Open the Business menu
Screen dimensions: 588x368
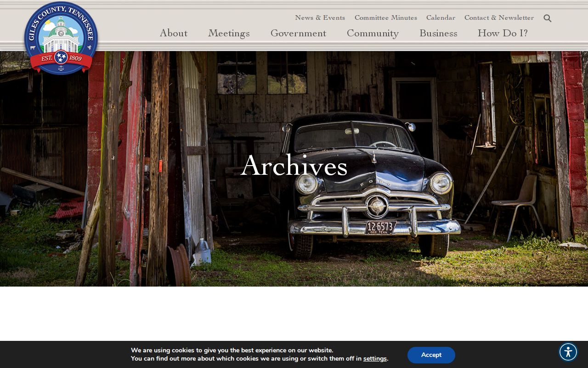[x=438, y=33]
